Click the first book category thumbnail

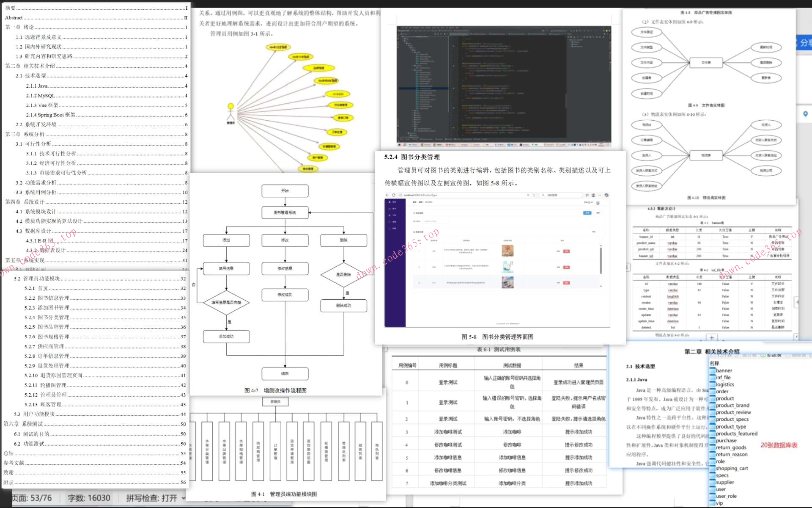[x=507, y=251]
